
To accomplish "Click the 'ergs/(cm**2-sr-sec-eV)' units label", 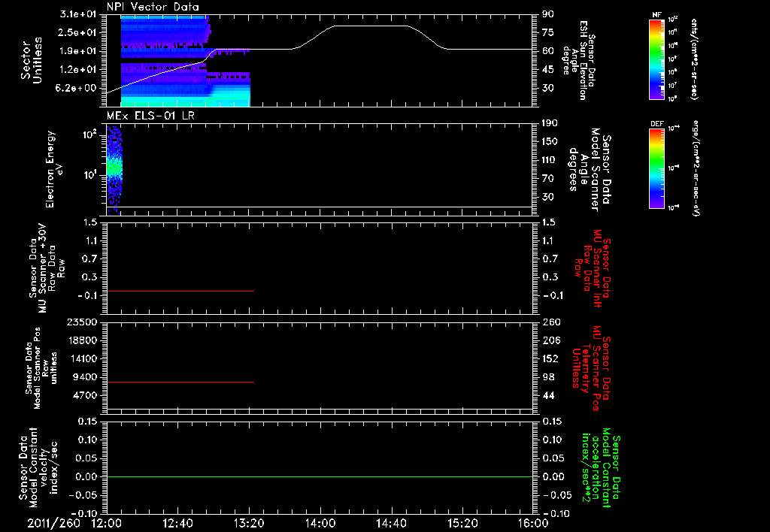I will coord(696,168).
